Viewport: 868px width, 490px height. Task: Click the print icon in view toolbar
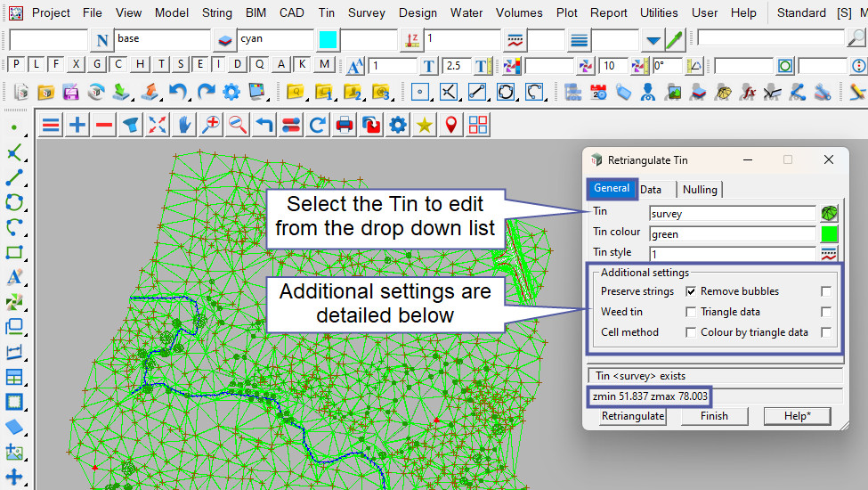(x=345, y=126)
